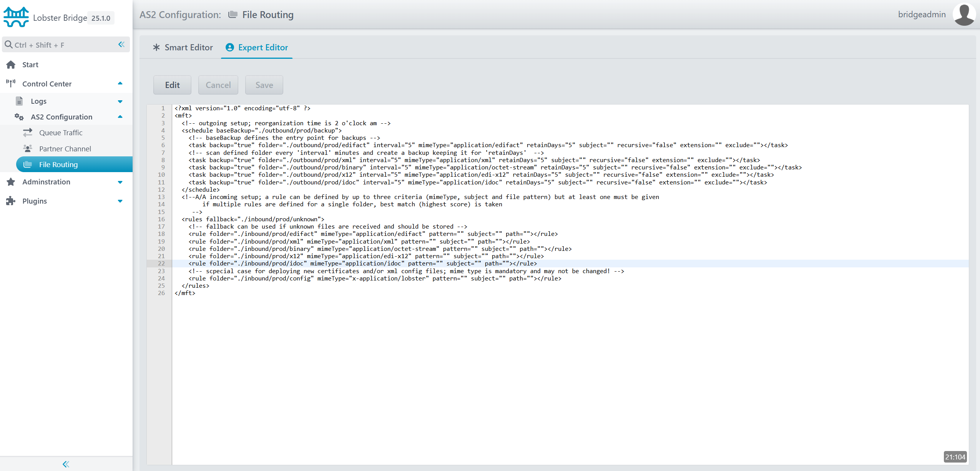980x471 pixels.
Task: Click the Administration star icon
Action: tap(11, 182)
